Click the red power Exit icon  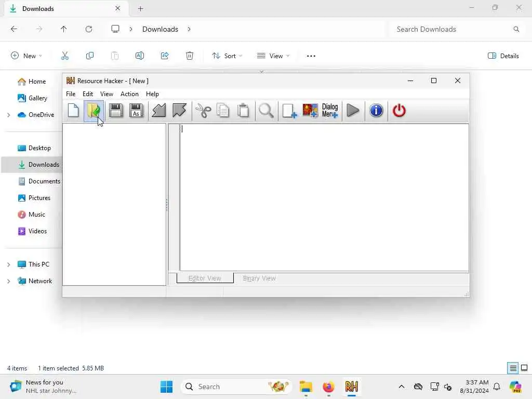(x=399, y=111)
